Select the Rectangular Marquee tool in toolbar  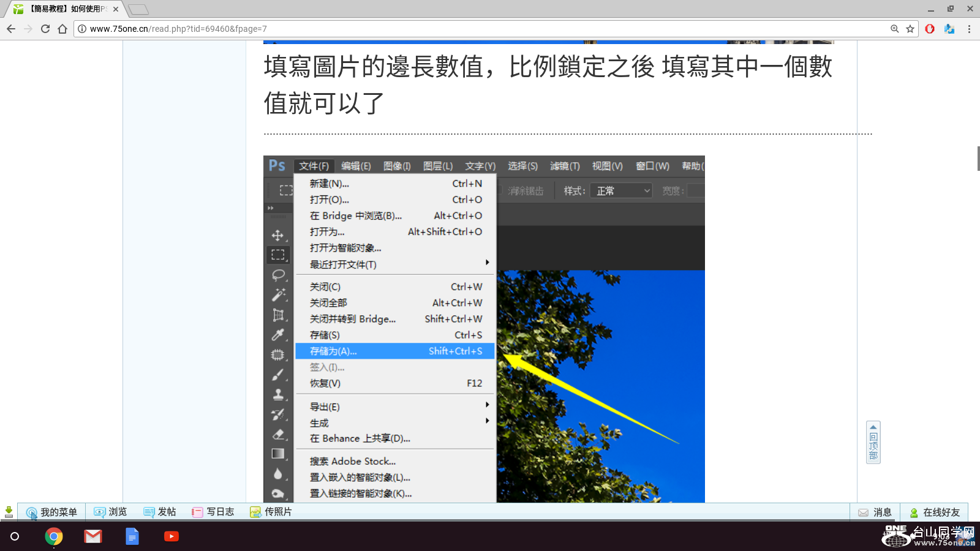coord(278,255)
